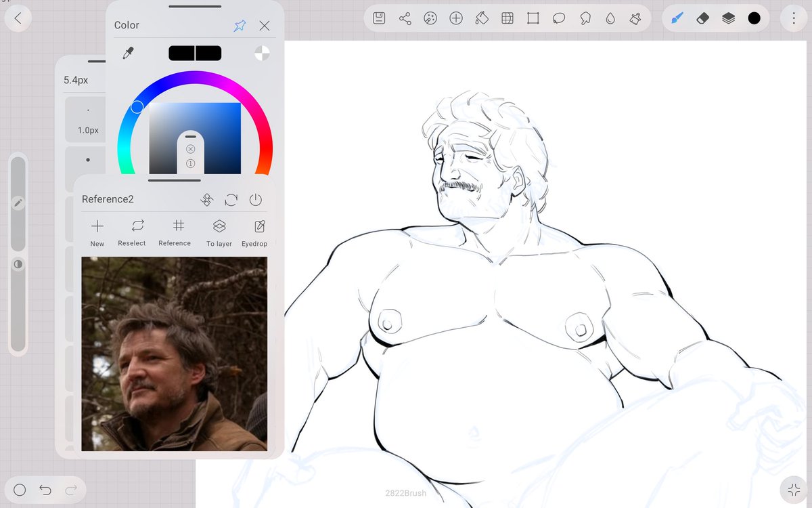Select the transform/crop square tool
Viewport: 812px width, 508px height.
click(x=533, y=18)
